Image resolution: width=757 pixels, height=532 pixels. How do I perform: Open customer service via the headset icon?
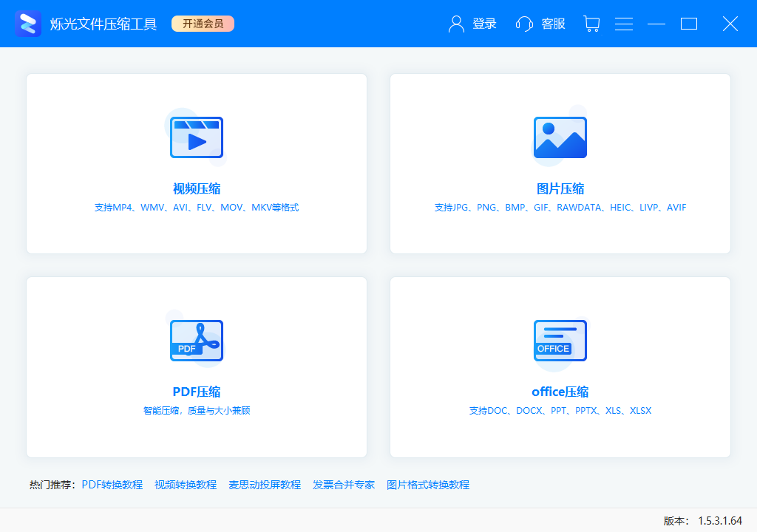click(524, 24)
